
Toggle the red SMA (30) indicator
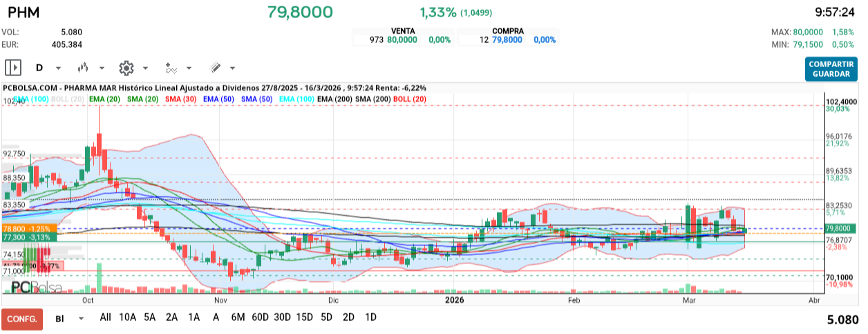181,100
